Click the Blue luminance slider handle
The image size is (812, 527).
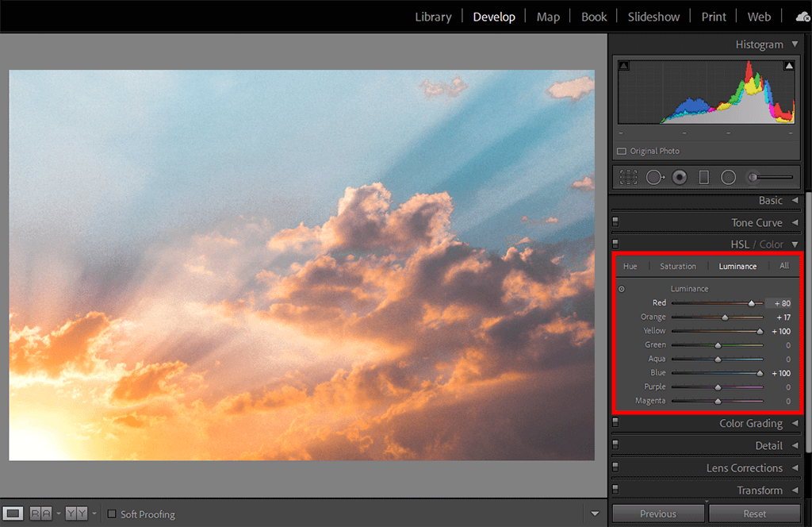pyautogui.click(x=760, y=373)
